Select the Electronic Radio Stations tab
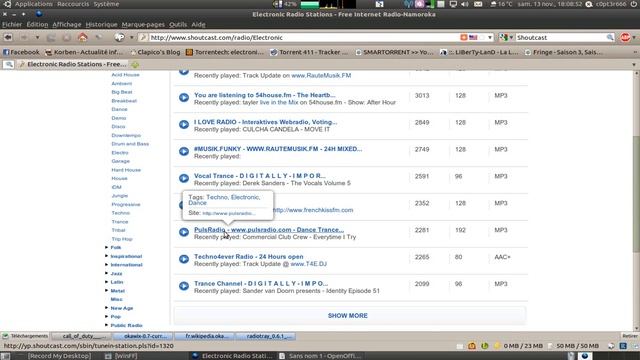640x360 pixels. 73,64
